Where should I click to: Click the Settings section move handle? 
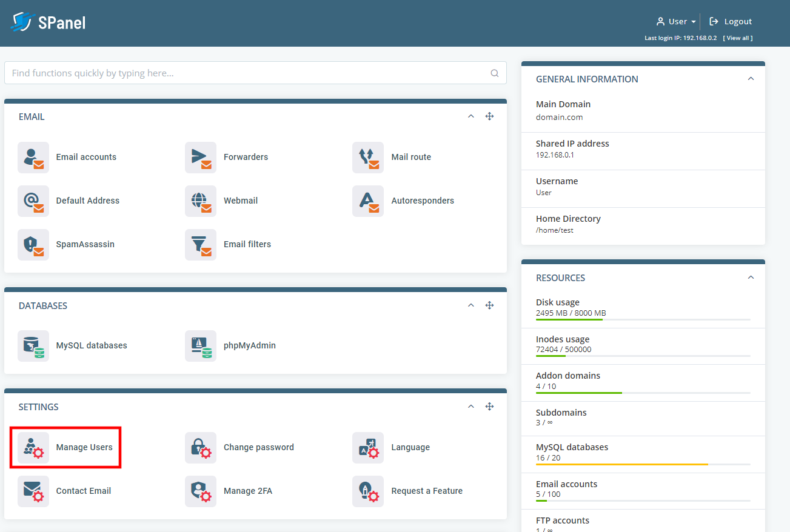(489, 407)
